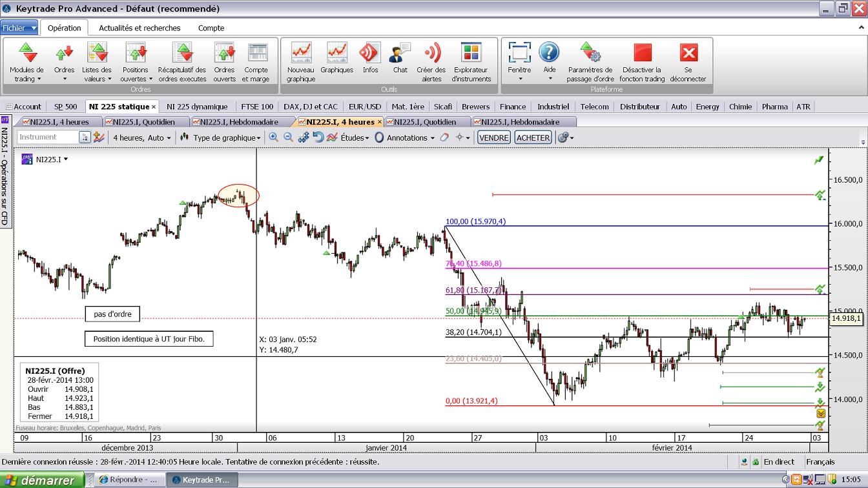Click the VENDRE button
The width and height of the screenshot is (868, 488).
[494, 137]
